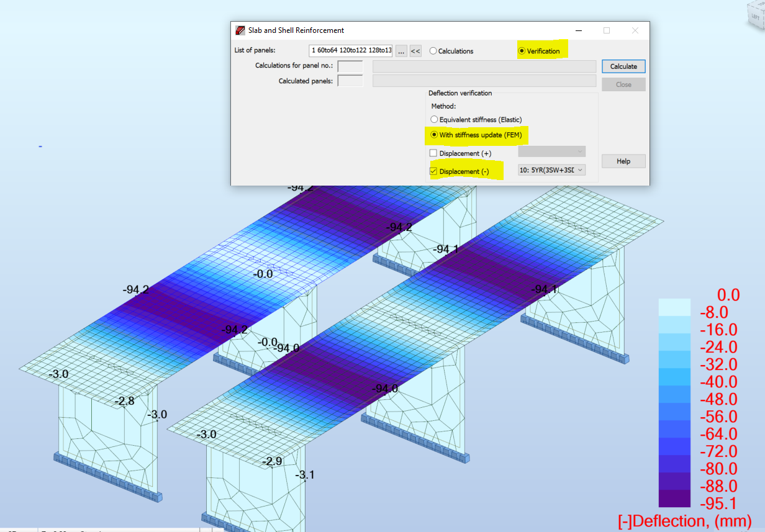The image size is (765, 532).
Task: Select the Calculations radio button
Action: (x=433, y=51)
